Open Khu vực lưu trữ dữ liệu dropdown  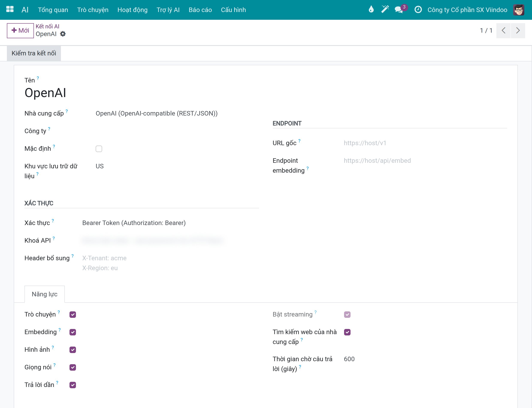[177, 166]
